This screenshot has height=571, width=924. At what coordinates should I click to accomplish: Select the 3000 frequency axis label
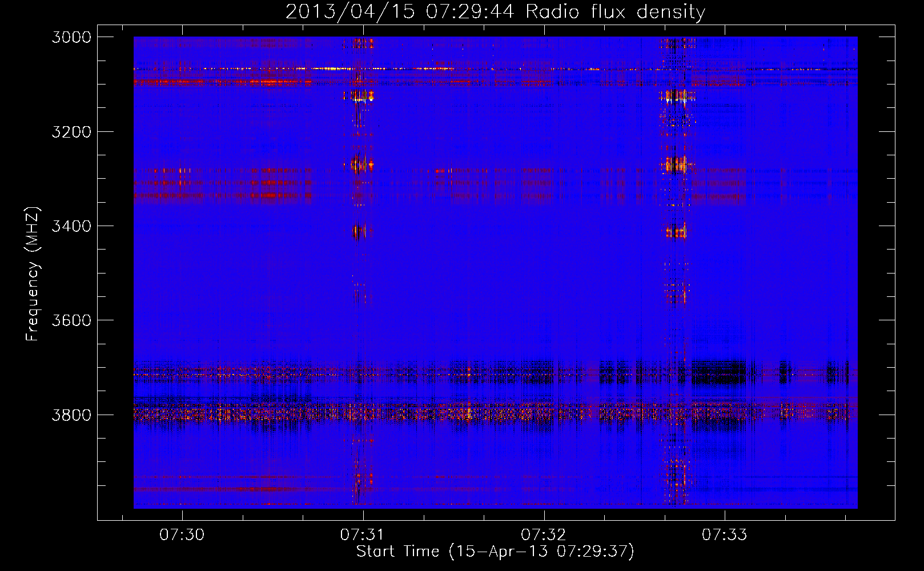coord(71,37)
